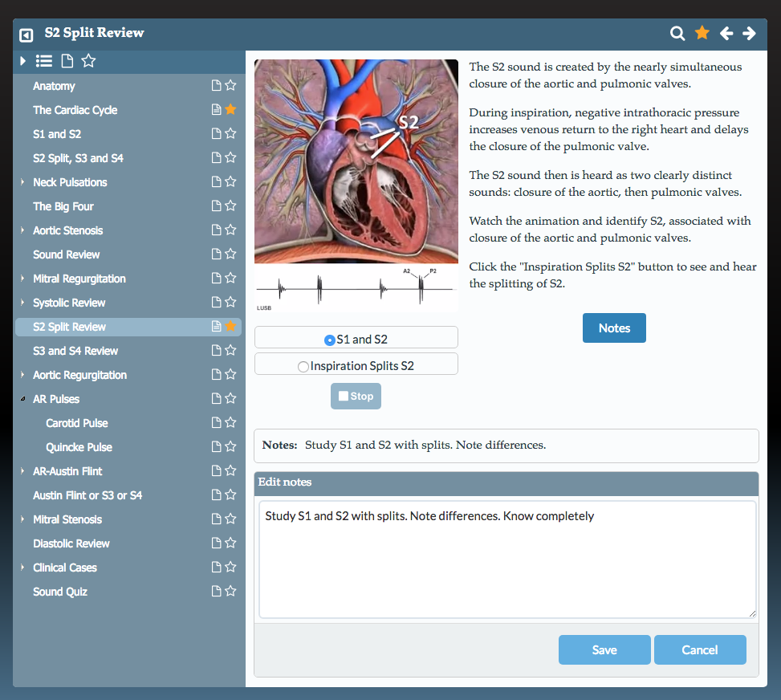Image resolution: width=781 pixels, height=700 pixels.
Task: Select the S1 and S2 radio button
Action: pos(329,340)
